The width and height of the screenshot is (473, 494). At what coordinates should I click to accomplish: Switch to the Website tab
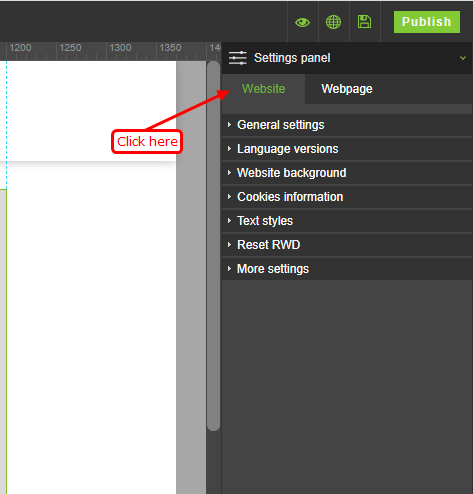[x=263, y=89]
